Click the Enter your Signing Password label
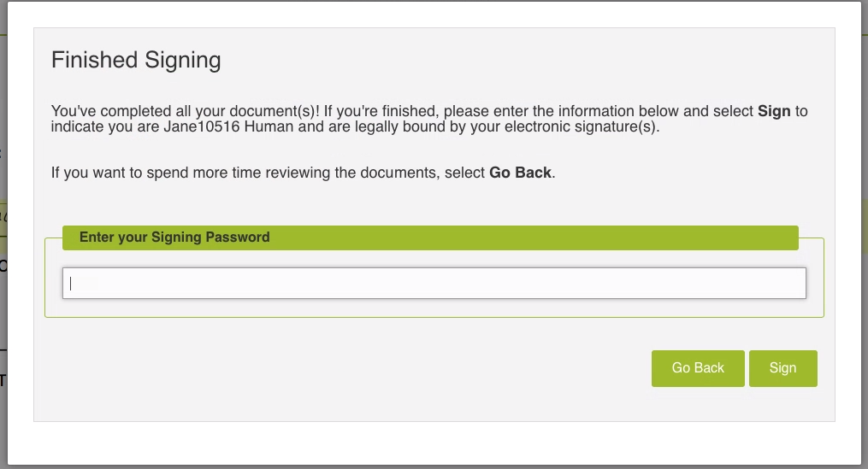This screenshot has height=469, width=868. point(174,237)
